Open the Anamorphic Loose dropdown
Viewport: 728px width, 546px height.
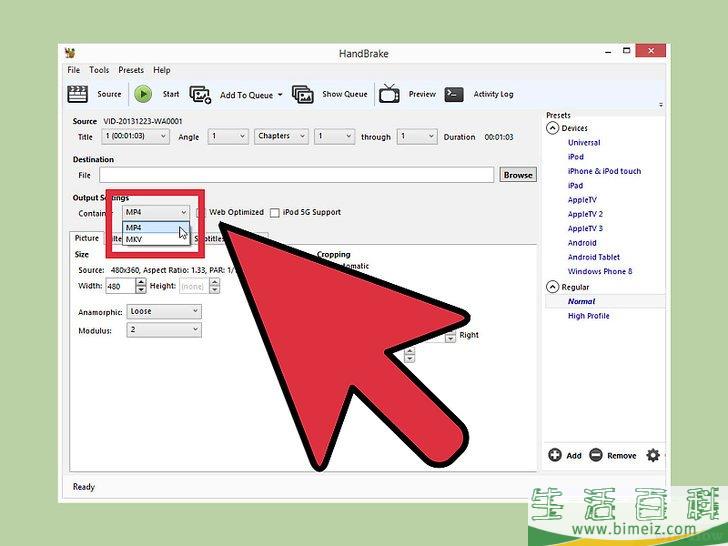pos(164,311)
